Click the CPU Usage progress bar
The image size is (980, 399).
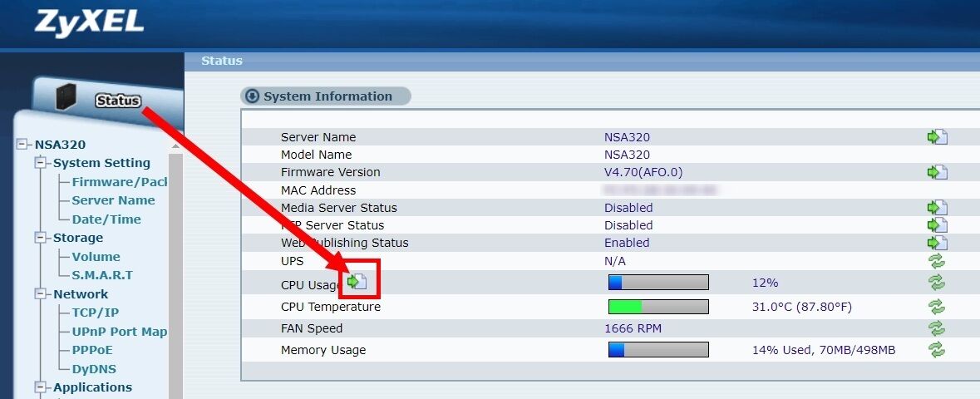(659, 283)
